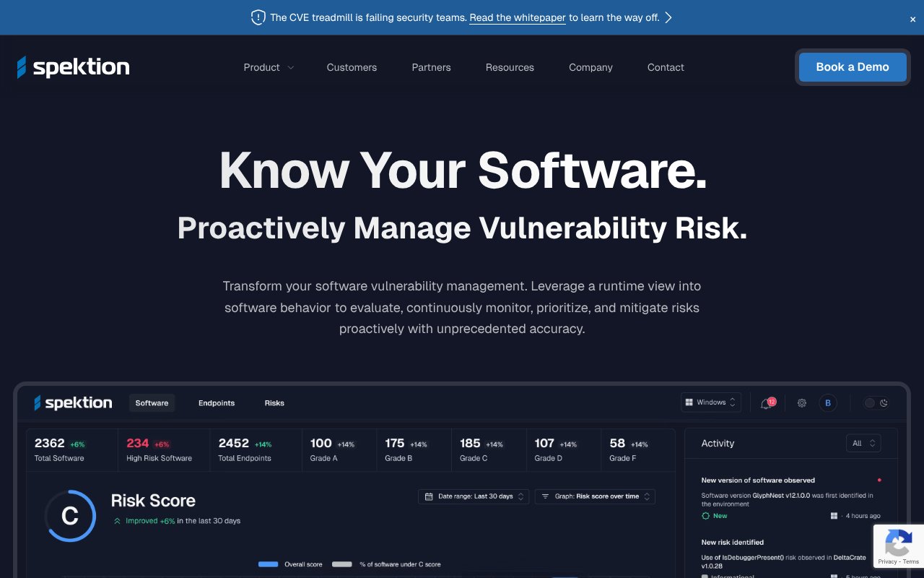924x578 pixels.
Task: Change the Graph: Risk score over time selector
Action: pos(595,496)
